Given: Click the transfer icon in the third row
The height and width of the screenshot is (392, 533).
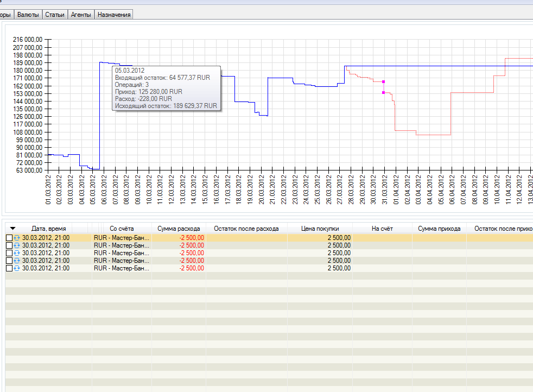Looking at the screenshot, I should [x=17, y=253].
